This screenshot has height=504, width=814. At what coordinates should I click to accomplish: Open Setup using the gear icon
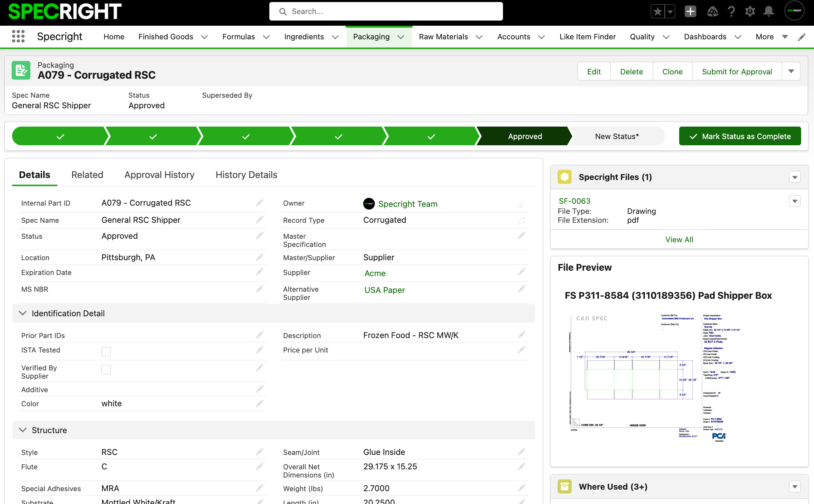[x=750, y=11]
